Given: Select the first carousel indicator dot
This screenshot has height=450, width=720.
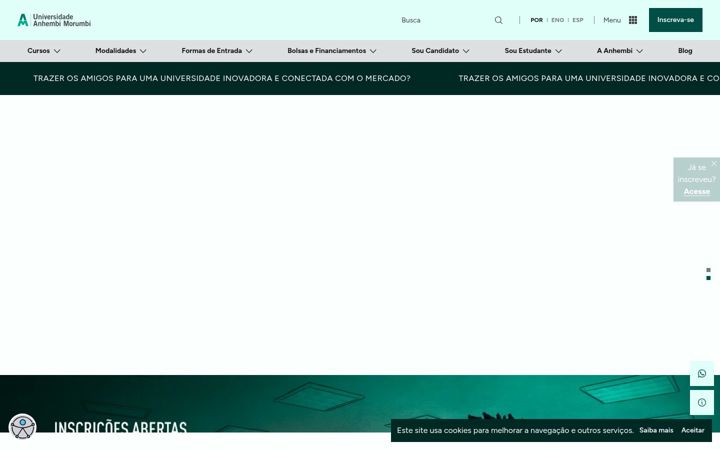Looking at the screenshot, I should coord(708,270).
